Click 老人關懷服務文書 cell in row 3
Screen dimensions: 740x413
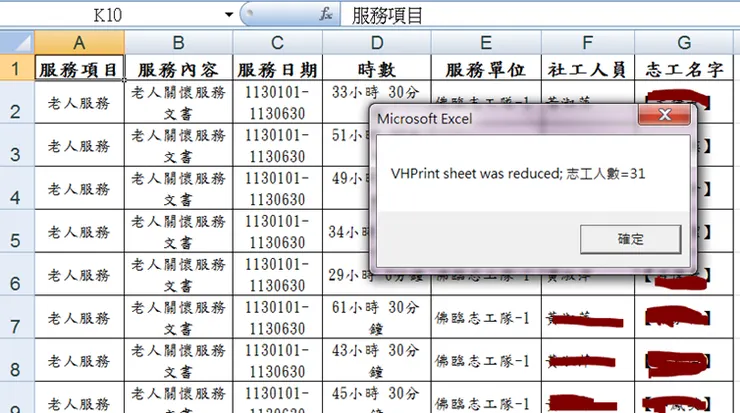(178, 145)
